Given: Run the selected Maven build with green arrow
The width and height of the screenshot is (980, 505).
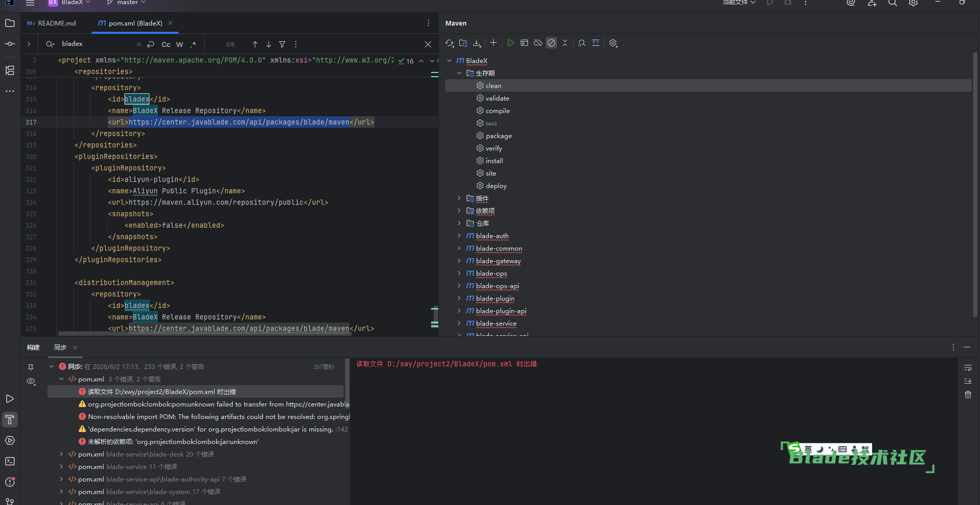Looking at the screenshot, I should (x=511, y=43).
